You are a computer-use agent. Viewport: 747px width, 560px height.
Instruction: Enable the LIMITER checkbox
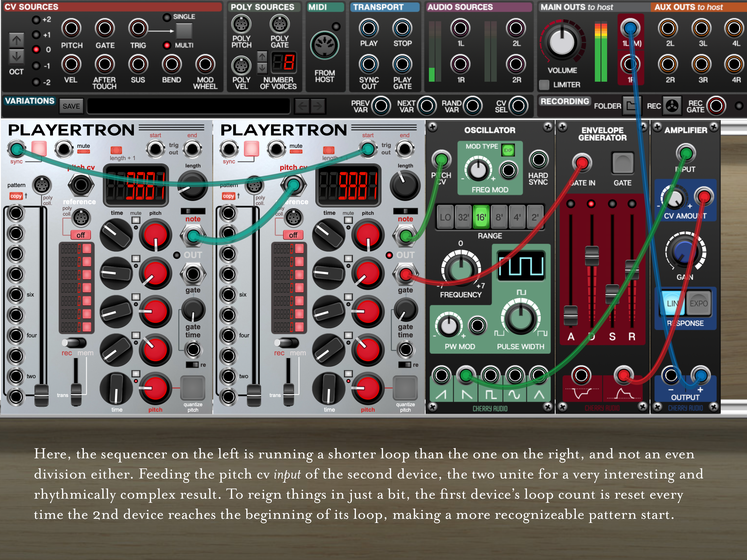tap(544, 85)
